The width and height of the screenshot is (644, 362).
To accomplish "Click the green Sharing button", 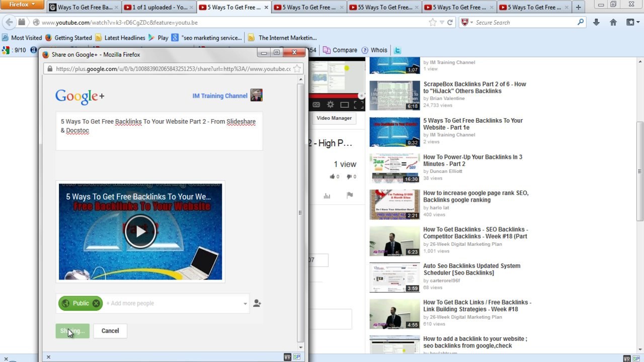I will [72, 331].
